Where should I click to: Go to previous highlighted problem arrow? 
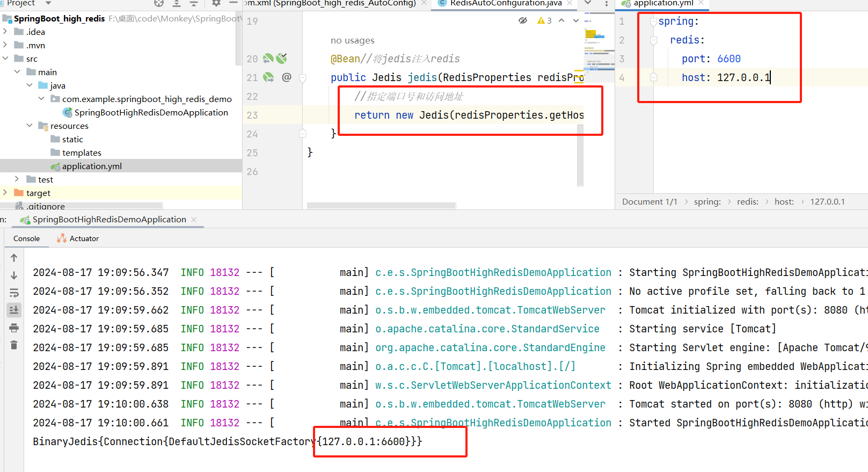pos(561,20)
